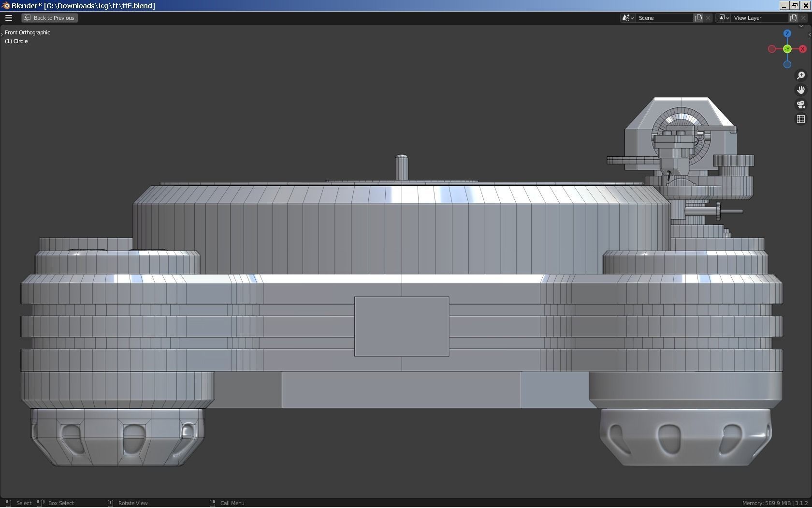The height and width of the screenshot is (508, 812).
Task: Click the Memory usage status bar text
Action: tap(775, 503)
